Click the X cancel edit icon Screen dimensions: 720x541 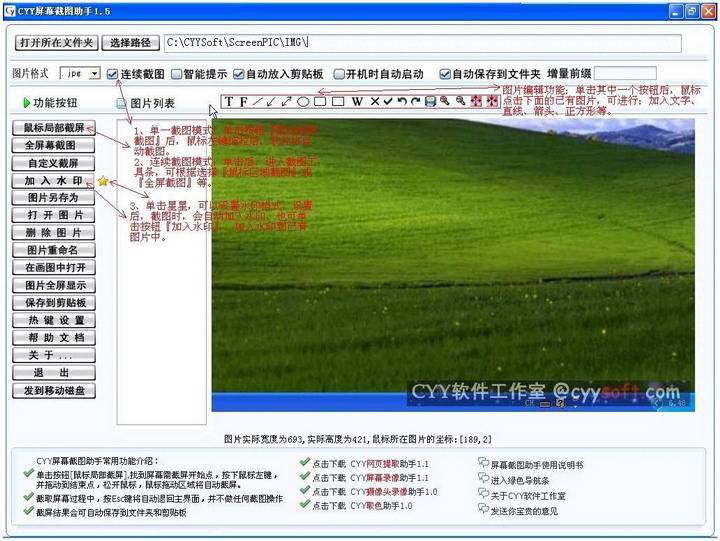375,101
